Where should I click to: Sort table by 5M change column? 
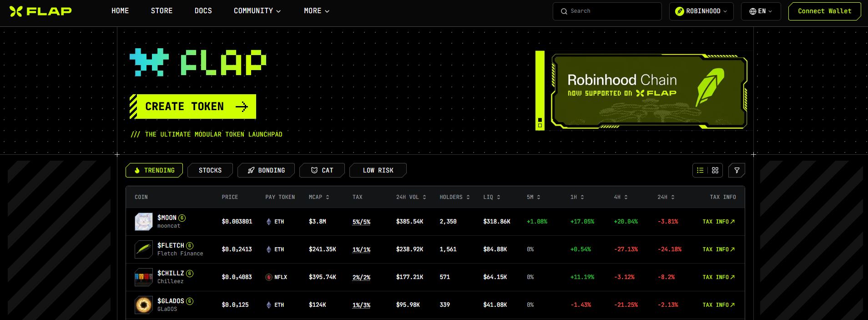pos(534,197)
